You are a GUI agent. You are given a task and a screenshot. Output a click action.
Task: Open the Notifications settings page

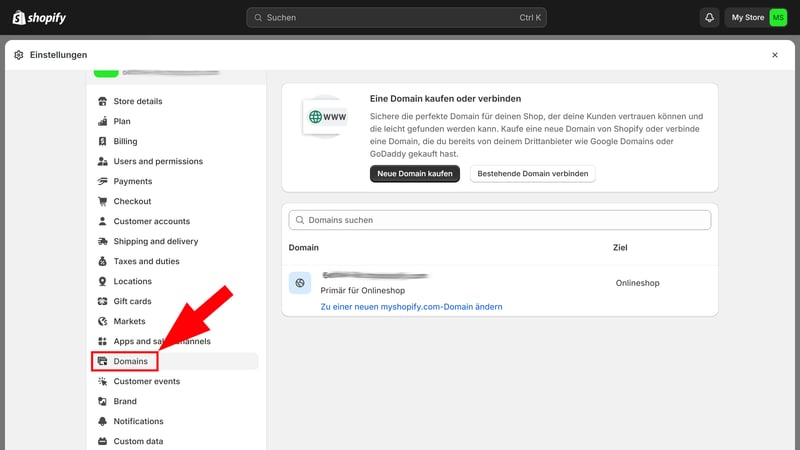click(x=138, y=421)
